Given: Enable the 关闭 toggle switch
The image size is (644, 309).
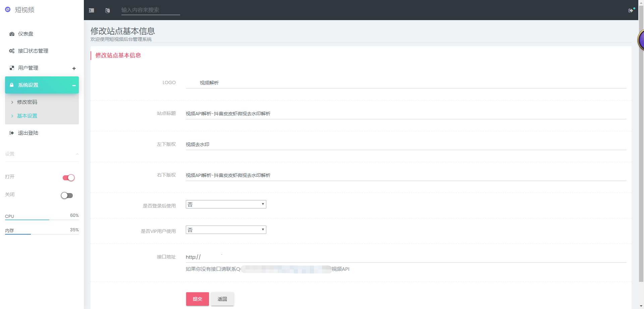Looking at the screenshot, I should (x=67, y=195).
